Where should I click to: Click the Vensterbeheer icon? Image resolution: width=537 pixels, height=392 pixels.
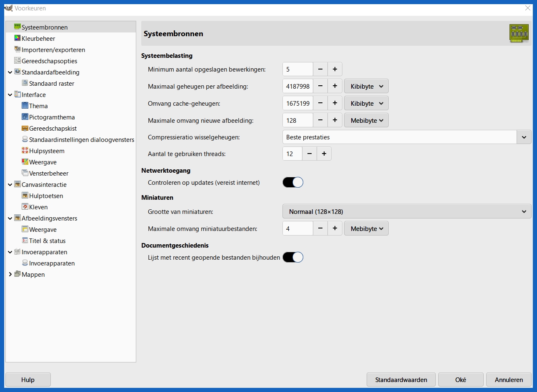[25, 173]
